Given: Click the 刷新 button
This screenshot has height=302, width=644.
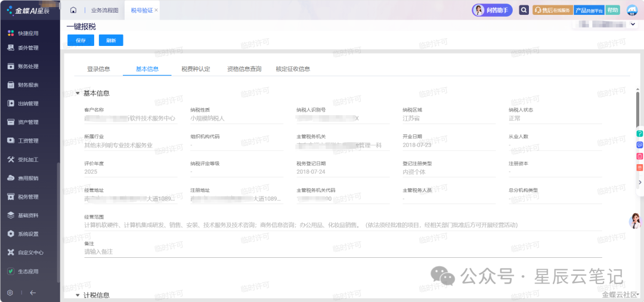Looking at the screenshot, I should (111, 40).
